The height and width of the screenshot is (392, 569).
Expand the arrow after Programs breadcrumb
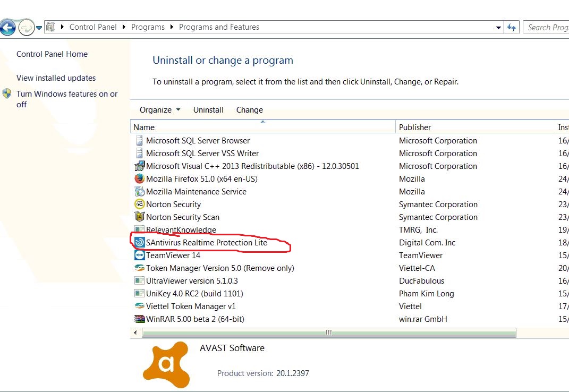coord(172,27)
